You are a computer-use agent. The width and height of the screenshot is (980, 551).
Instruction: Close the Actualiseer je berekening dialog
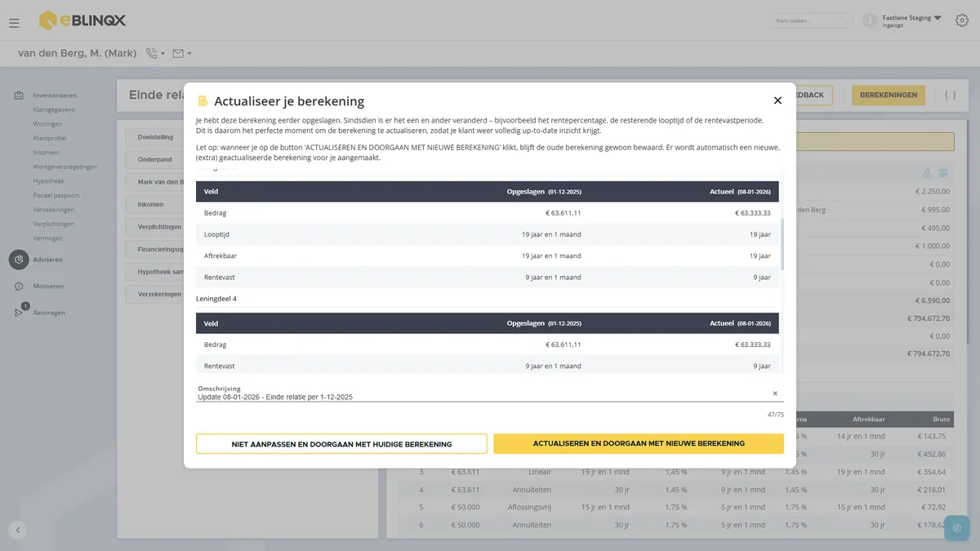(777, 100)
